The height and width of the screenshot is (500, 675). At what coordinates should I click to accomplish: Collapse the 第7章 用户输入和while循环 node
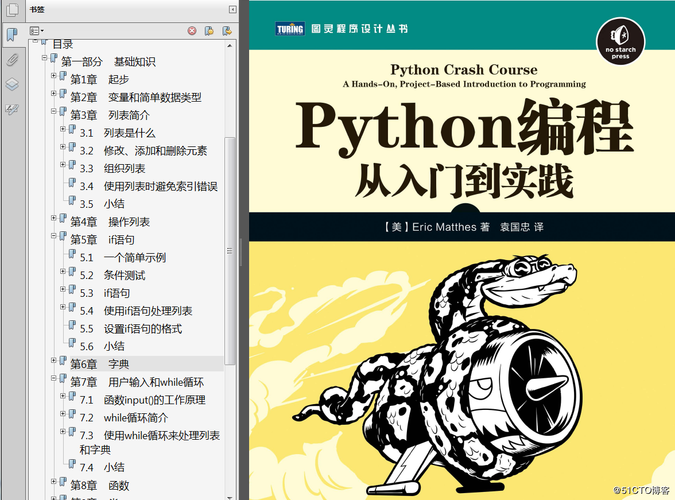pyautogui.click(x=54, y=378)
